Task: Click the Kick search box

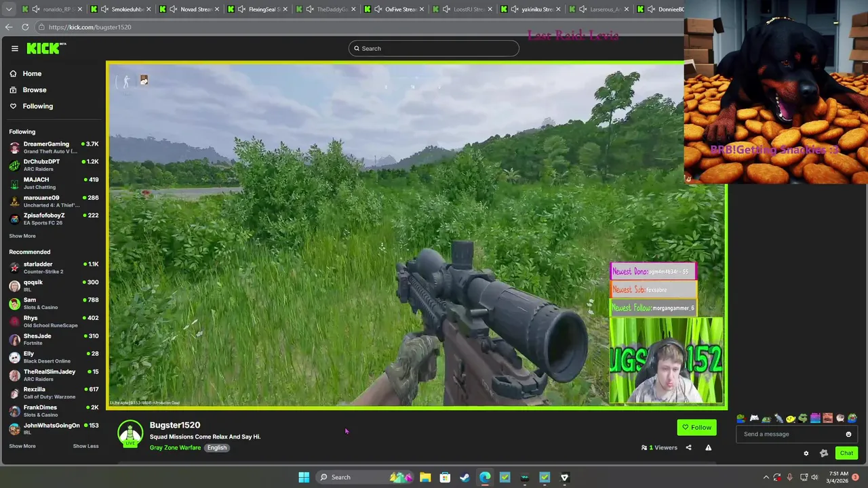Action: click(x=434, y=48)
